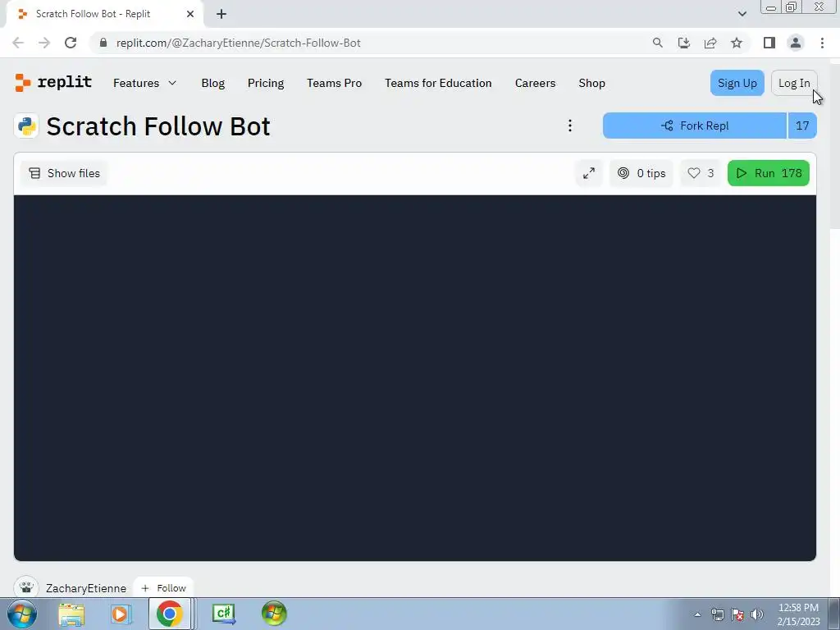
Task: Close the Scratch Follow Bot tab
Action: point(190,14)
